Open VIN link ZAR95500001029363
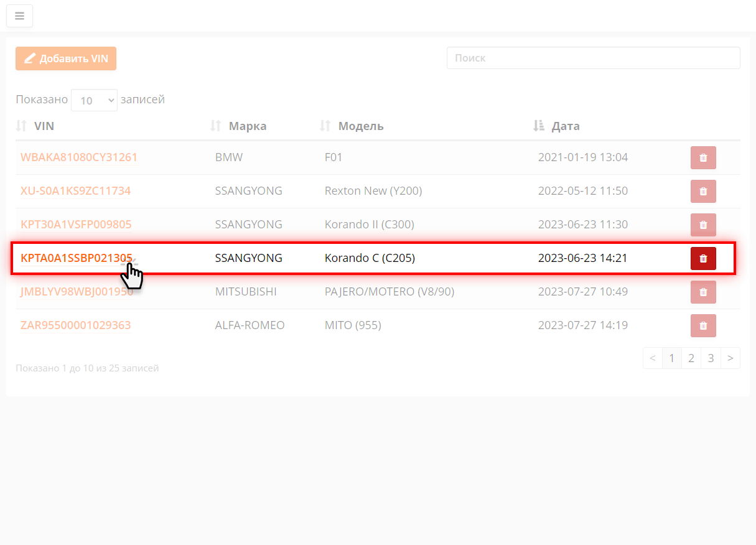 pos(76,325)
